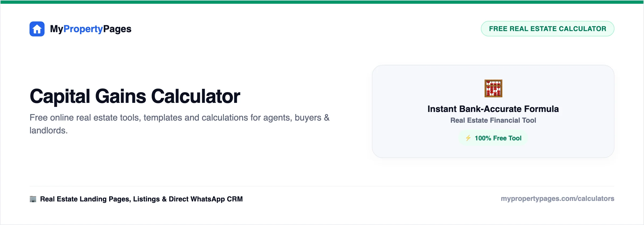Click the 'Pages' word in logo
Viewport: 644px width, 225px height.
(117, 29)
